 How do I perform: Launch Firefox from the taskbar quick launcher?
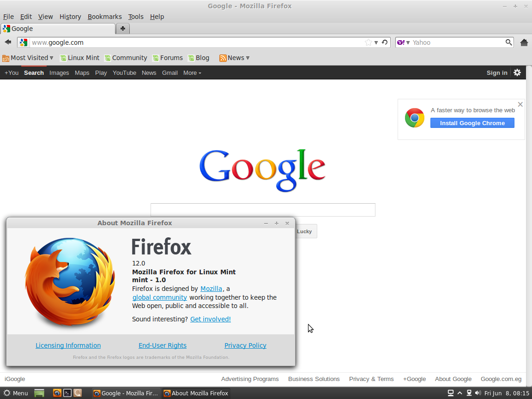click(x=57, y=393)
